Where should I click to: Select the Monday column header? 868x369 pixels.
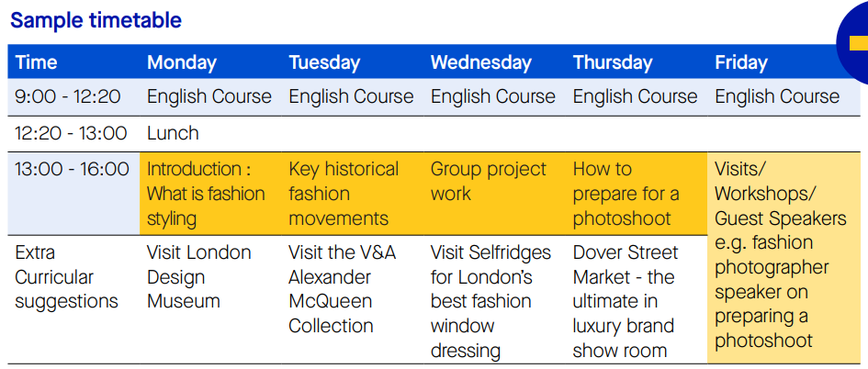[x=182, y=62]
